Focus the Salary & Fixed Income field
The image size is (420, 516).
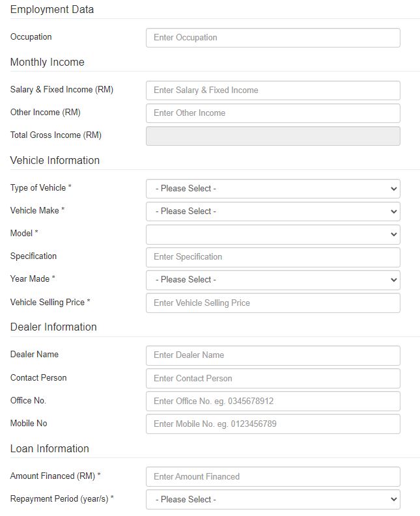click(x=273, y=90)
